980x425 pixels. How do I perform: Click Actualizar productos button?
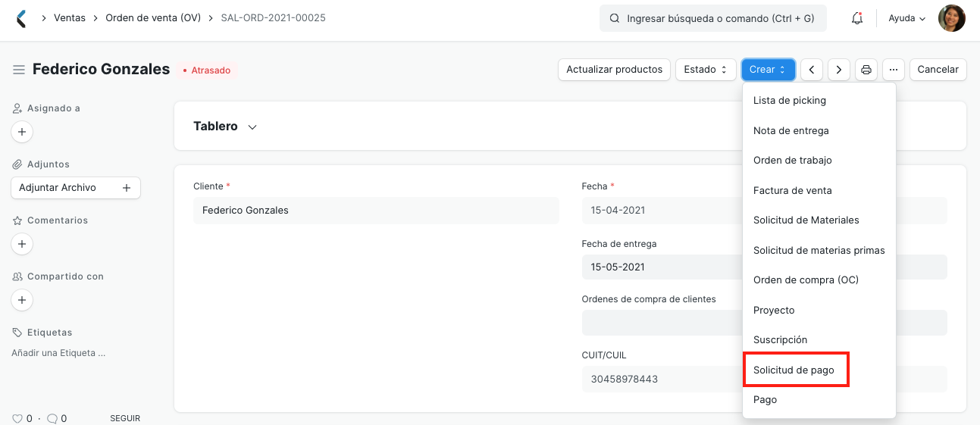click(x=615, y=70)
